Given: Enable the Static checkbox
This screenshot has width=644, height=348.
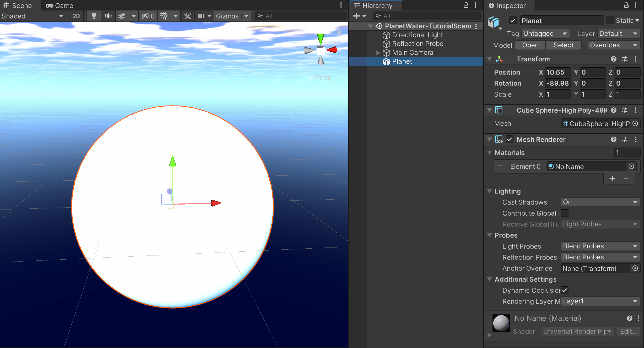Looking at the screenshot, I should click(x=610, y=20).
